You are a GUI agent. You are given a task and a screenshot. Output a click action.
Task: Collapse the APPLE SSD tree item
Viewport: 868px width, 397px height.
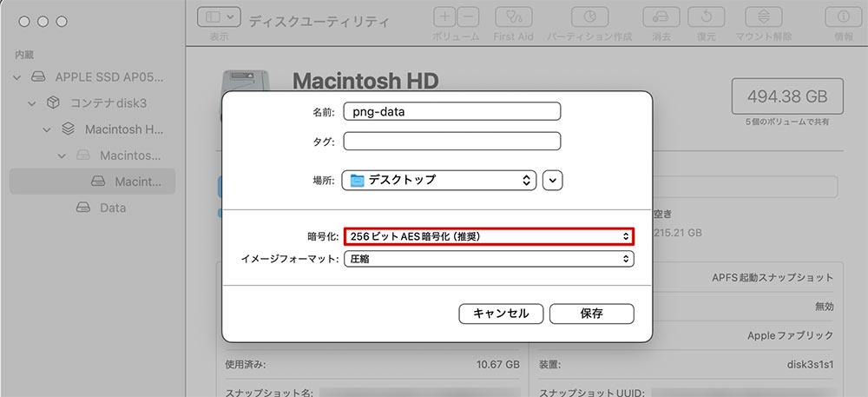(x=18, y=76)
